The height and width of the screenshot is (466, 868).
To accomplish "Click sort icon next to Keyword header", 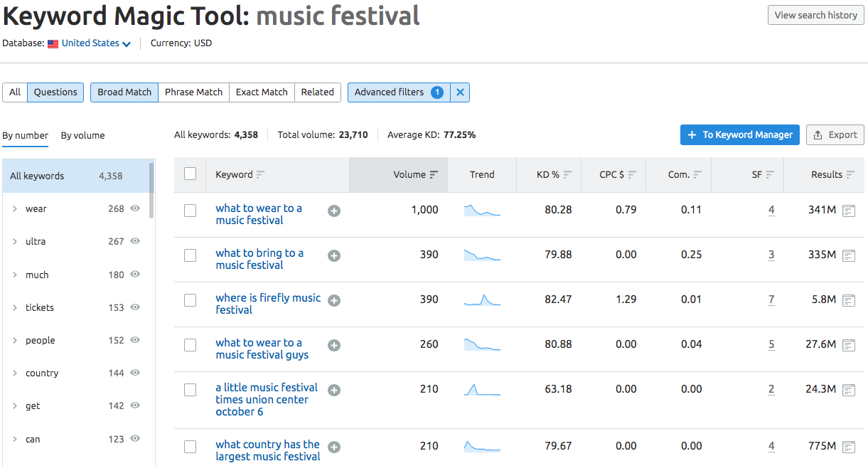I will pyautogui.click(x=260, y=175).
